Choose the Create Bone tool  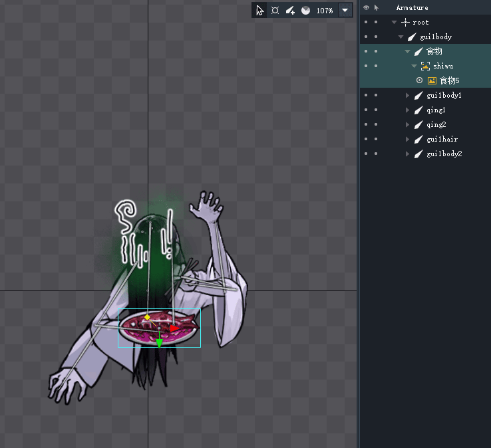[290, 11]
